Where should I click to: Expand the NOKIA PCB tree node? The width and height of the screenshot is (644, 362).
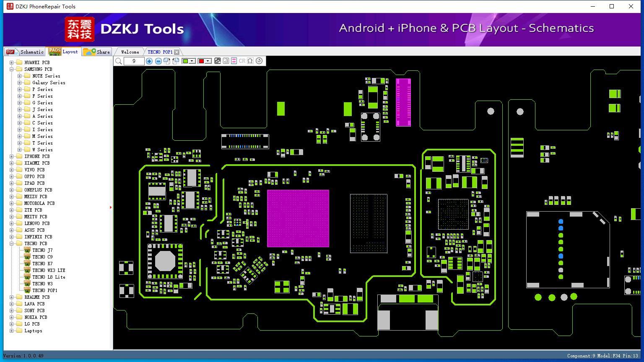pos(12,317)
